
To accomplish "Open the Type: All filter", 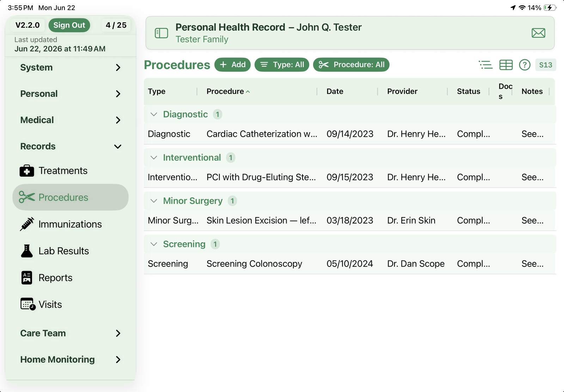I will pyautogui.click(x=282, y=65).
